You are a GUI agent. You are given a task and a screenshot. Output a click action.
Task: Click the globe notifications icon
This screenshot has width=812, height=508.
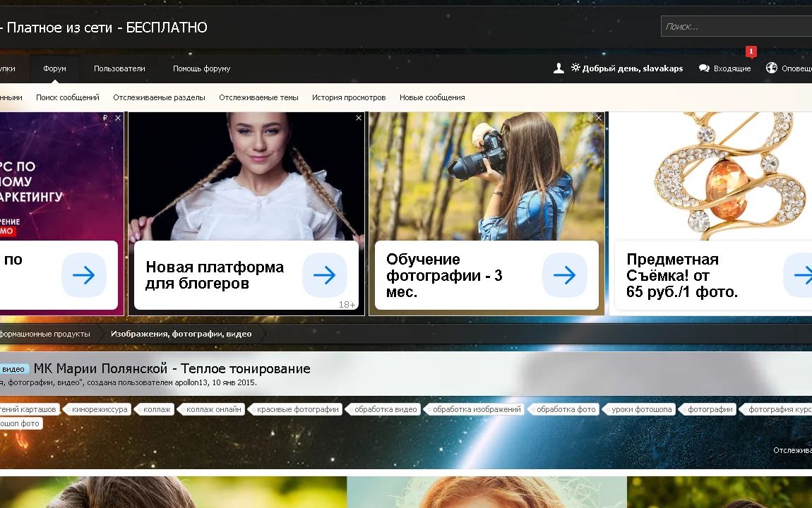pyautogui.click(x=771, y=68)
